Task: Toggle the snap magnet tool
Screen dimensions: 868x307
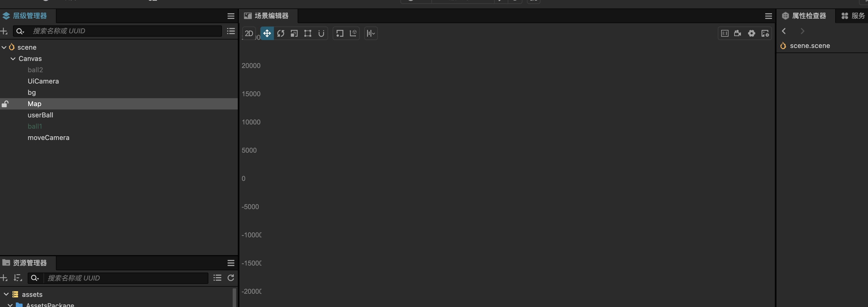Action: point(321,33)
